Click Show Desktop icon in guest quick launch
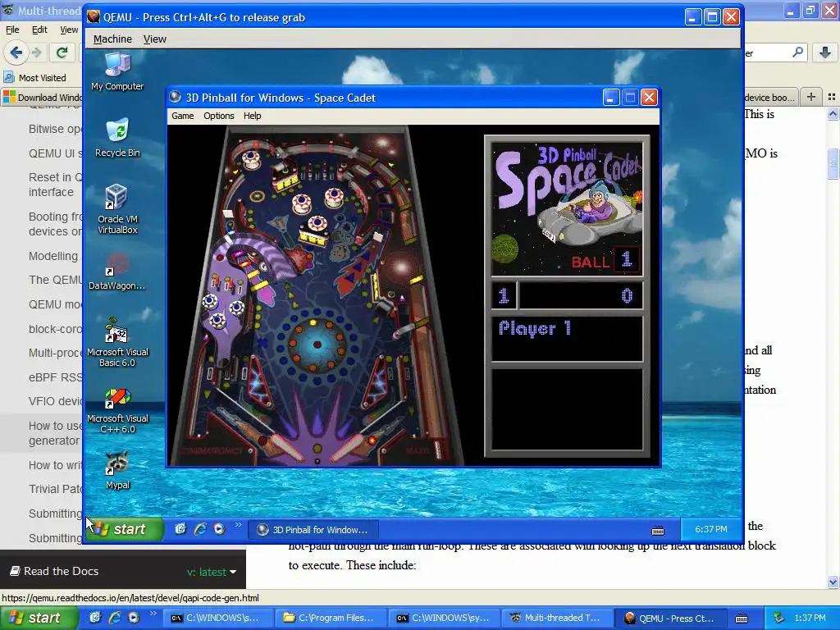 180,529
